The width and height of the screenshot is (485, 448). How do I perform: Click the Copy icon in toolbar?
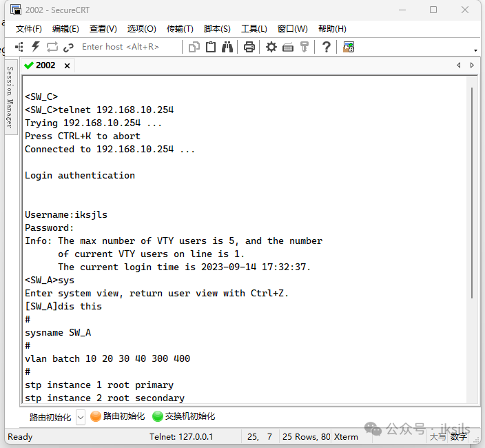194,47
